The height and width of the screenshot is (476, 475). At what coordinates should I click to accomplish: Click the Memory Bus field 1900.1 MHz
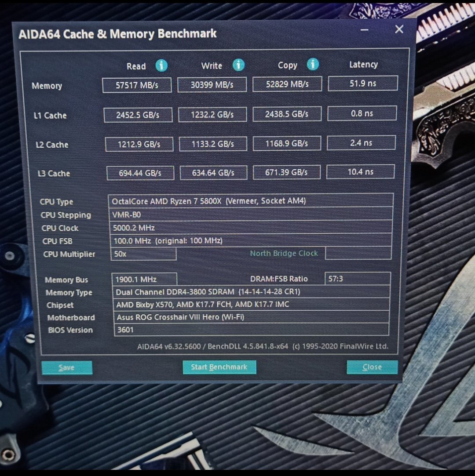tap(144, 279)
